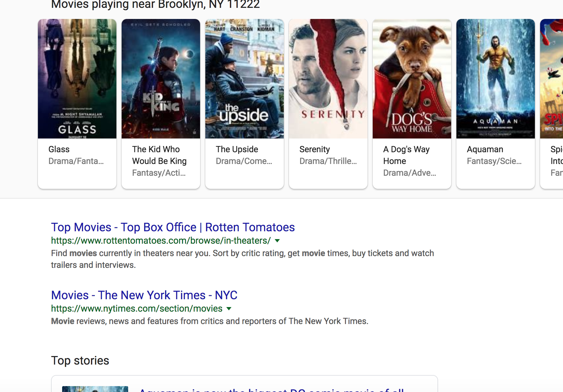Click the Drama/Thrille... genre under Serenity
The width and height of the screenshot is (563, 392).
pos(328,161)
